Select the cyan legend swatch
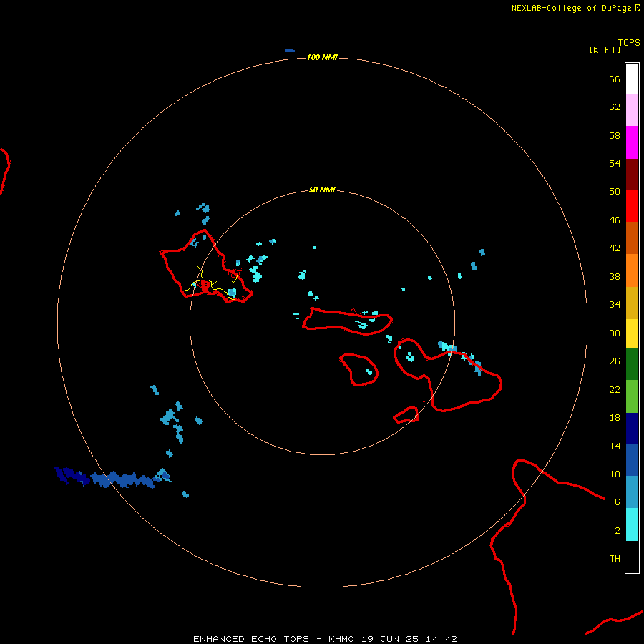644x644 pixels. click(x=632, y=525)
